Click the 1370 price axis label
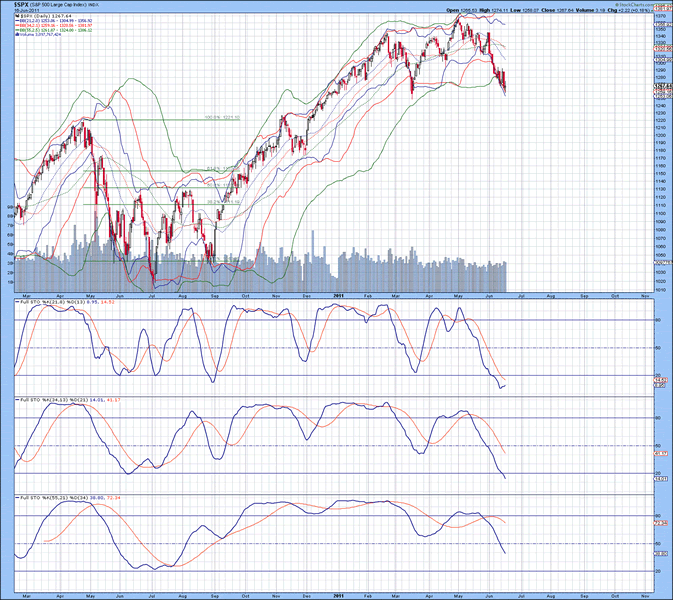This screenshot has height=600, width=673. 661,18
